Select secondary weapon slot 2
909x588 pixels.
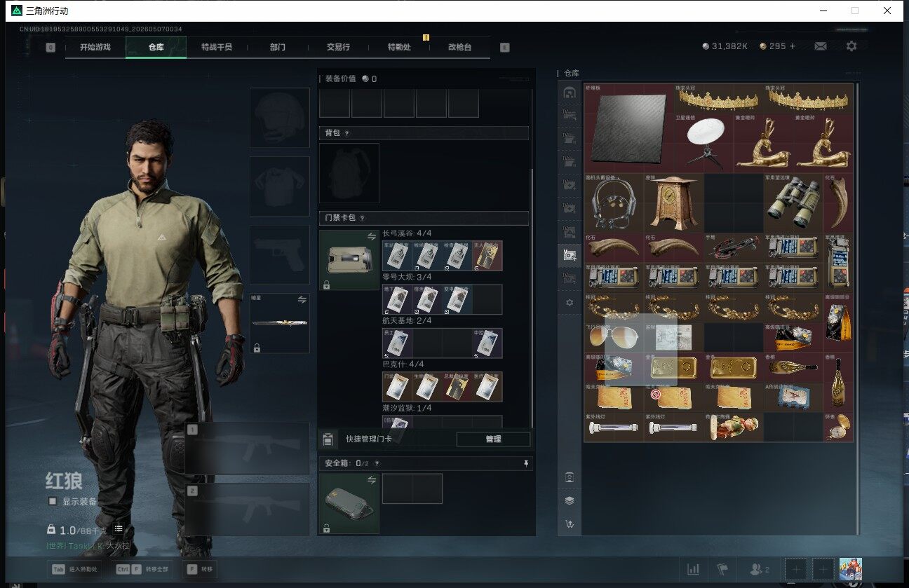[x=248, y=510]
